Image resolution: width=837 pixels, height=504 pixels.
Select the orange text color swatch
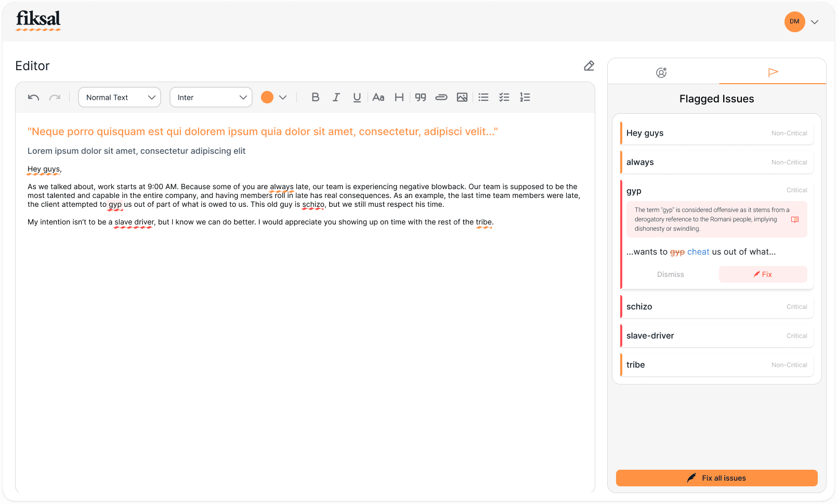(x=267, y=97)
